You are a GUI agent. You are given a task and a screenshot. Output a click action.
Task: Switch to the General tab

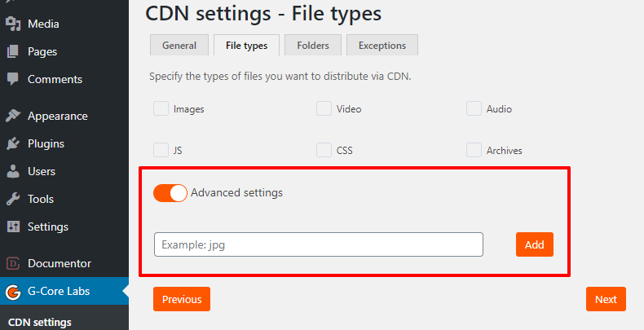179,46
